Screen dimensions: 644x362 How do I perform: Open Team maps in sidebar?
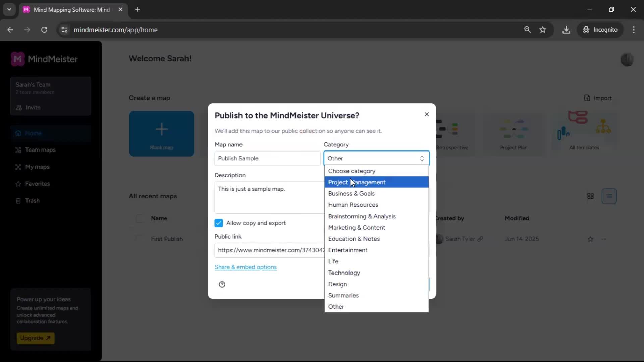tap(40, 150)
